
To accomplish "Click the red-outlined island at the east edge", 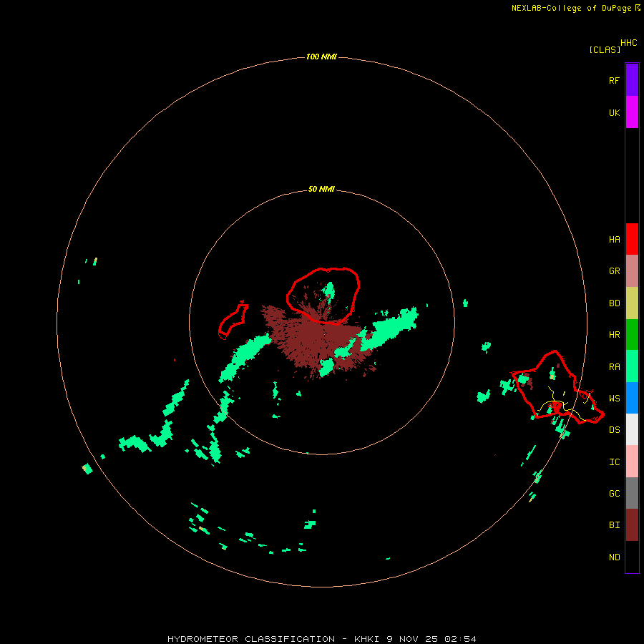I will point(557,388).
